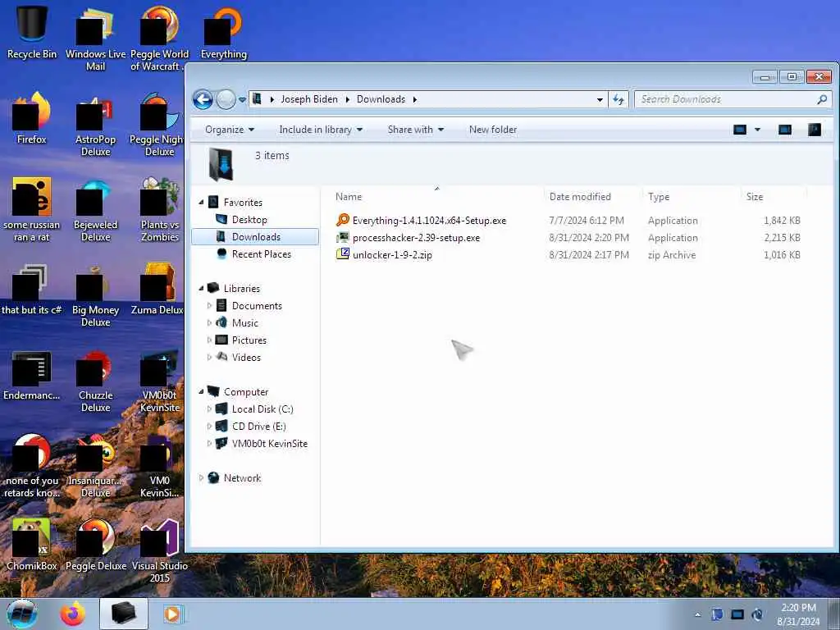
Task: Select Local Disk (C:) in navigation pane
Action: click(x=262, y=409)
